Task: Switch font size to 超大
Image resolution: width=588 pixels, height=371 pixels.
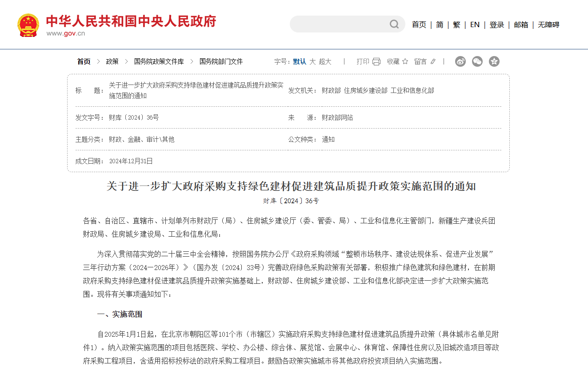Action: point(325,61)
